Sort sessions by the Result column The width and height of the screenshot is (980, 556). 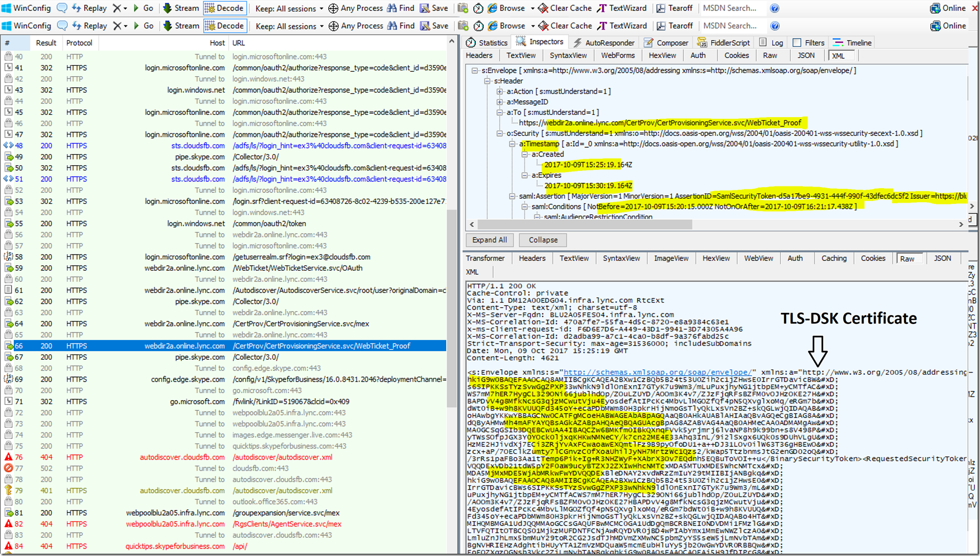tap(46, 43)
